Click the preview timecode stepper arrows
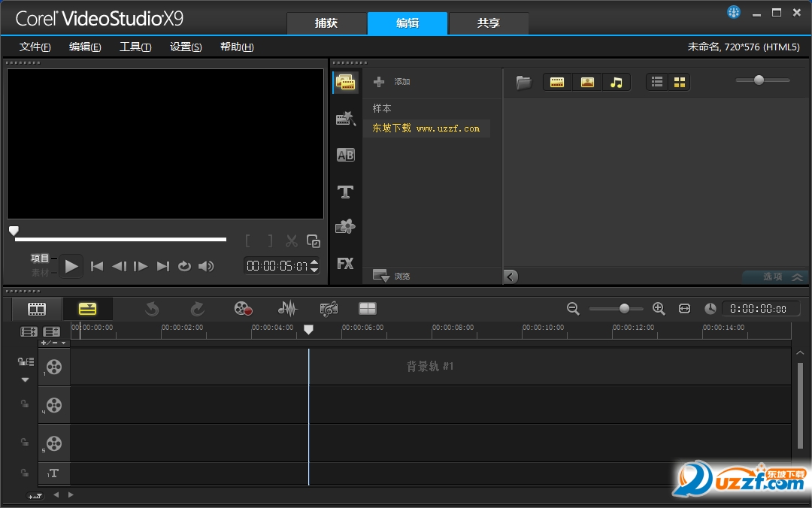This screenshot has height=508, width=812. point(314,266)
